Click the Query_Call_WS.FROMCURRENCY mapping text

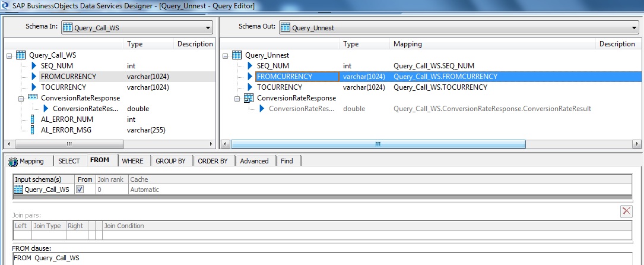(x=445, y=77)
